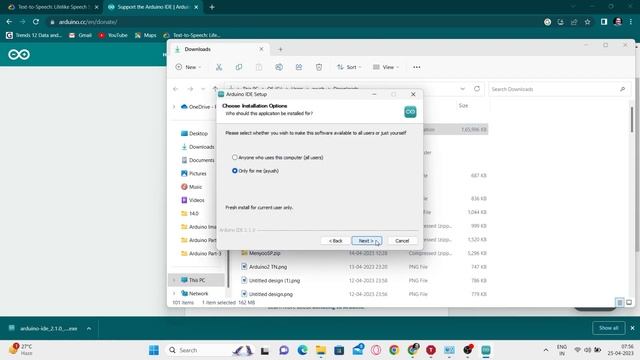Viewport: 640px width, 360px height.
Task: Select 'Only for me' radio option
Action: 256,171
